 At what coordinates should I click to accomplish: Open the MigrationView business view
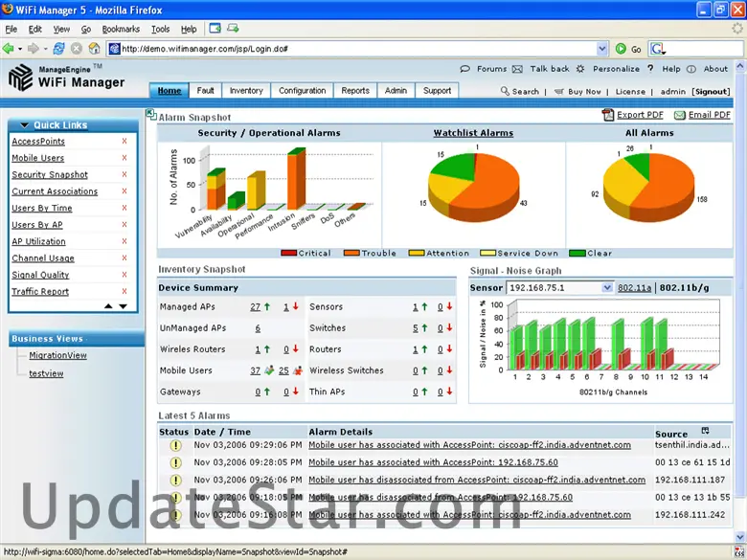click(57, 355)
